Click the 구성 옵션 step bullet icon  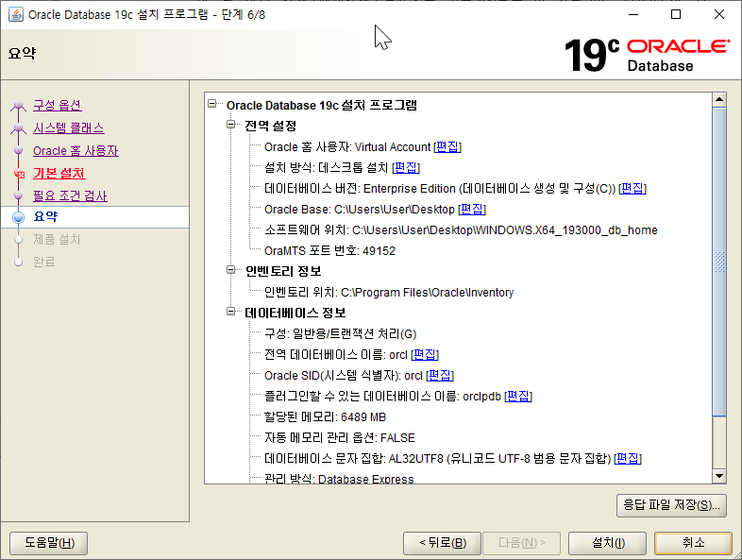[x=19, y=105]
